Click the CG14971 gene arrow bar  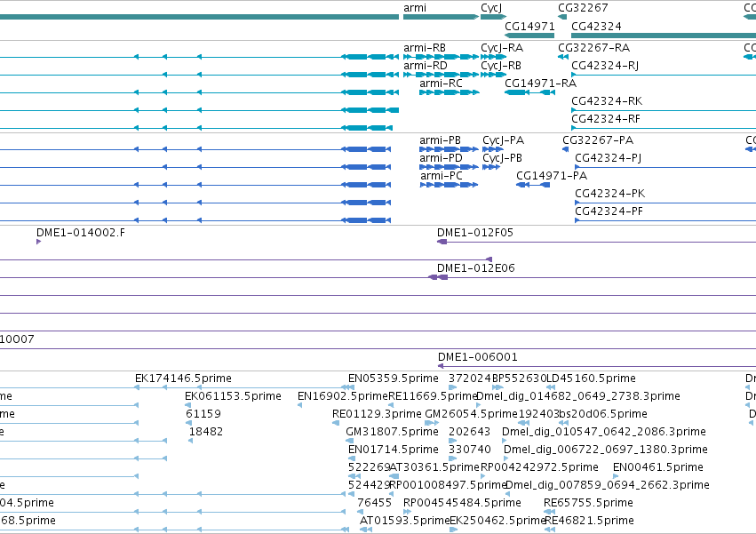tap(529, 36)
